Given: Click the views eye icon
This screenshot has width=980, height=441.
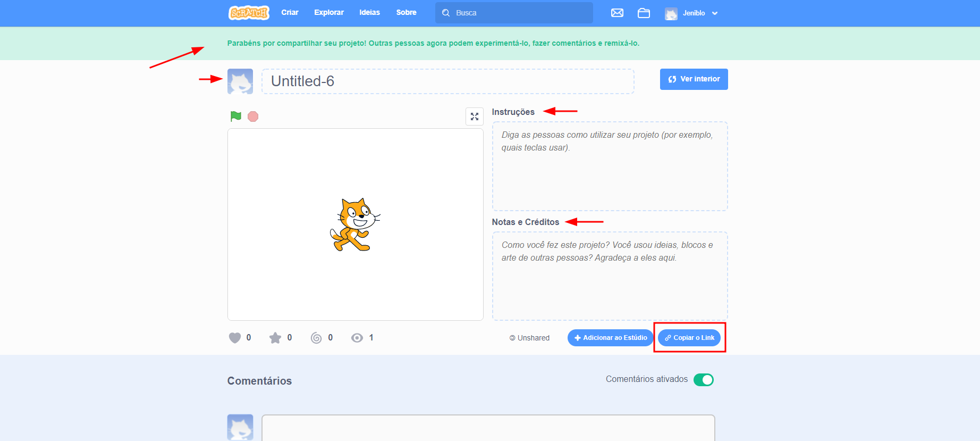Looking at the screenshot, I should pyautogui.click(x=357, y=338).
